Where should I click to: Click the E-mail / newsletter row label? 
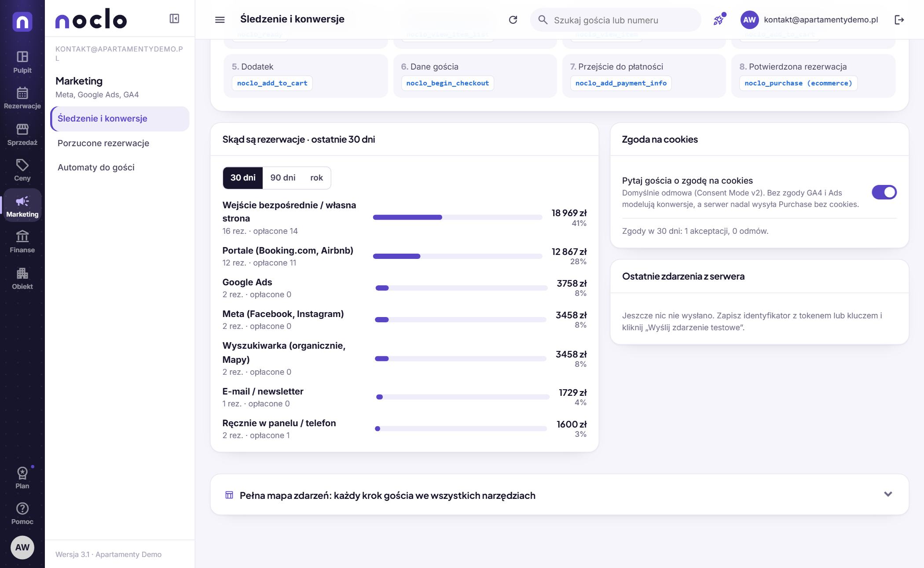[263, 391]
